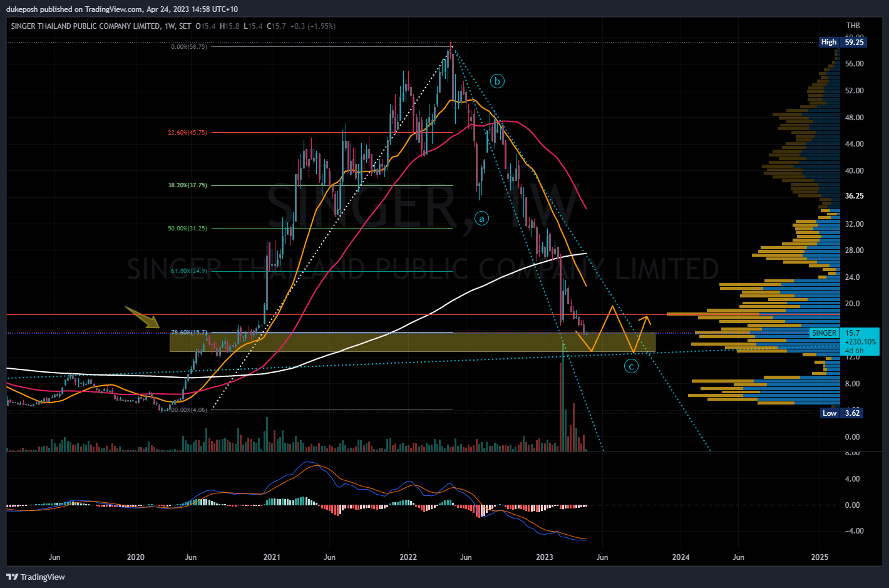Click the 2021 time axis label

(x=272, y=557)
